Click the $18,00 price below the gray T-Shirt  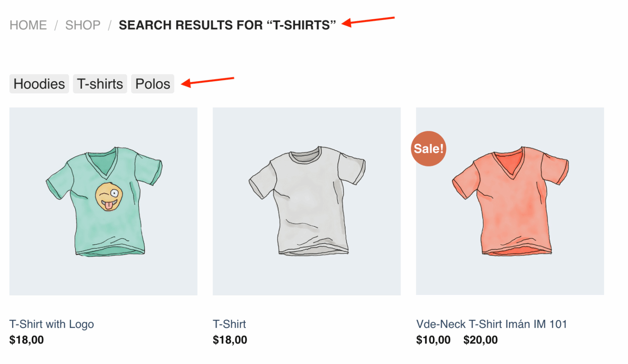pos(230,340)
